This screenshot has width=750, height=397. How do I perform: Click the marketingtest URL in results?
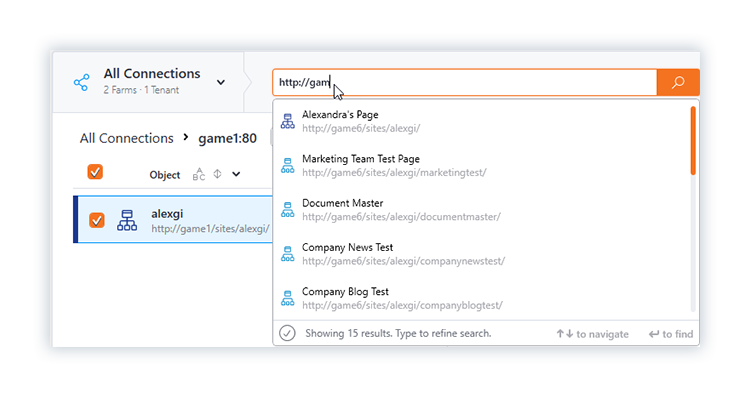click(x=394, y=173)
